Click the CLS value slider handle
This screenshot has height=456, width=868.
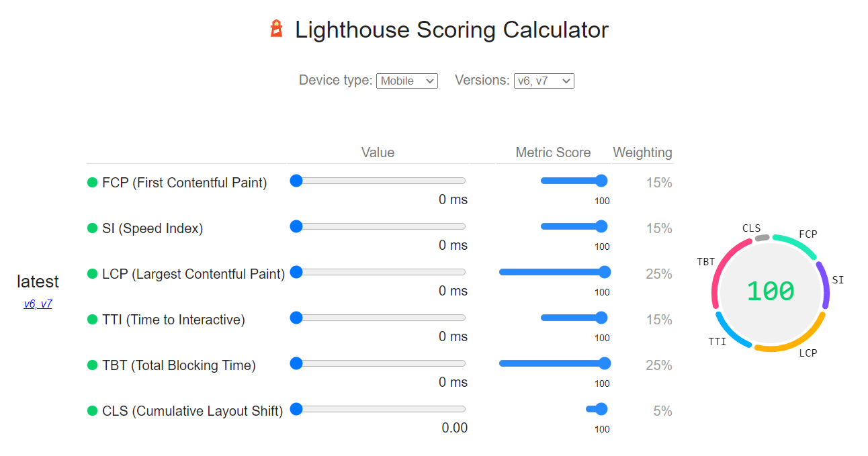(296, 408)
